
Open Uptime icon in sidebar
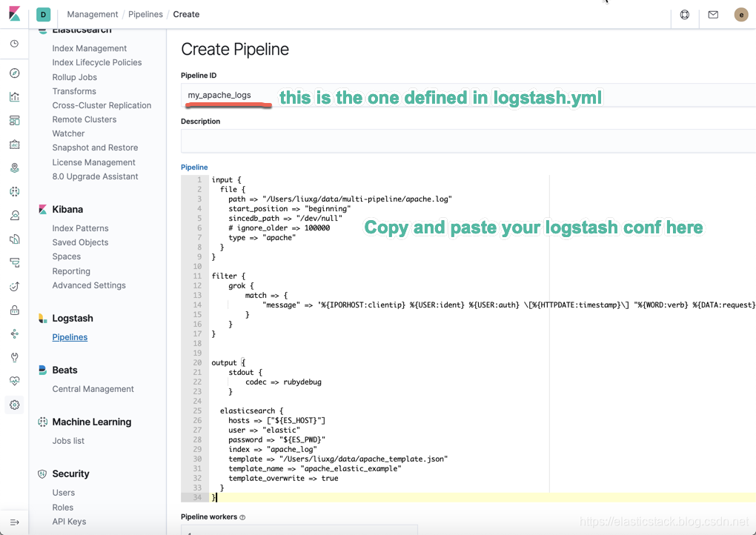[15, 286]
